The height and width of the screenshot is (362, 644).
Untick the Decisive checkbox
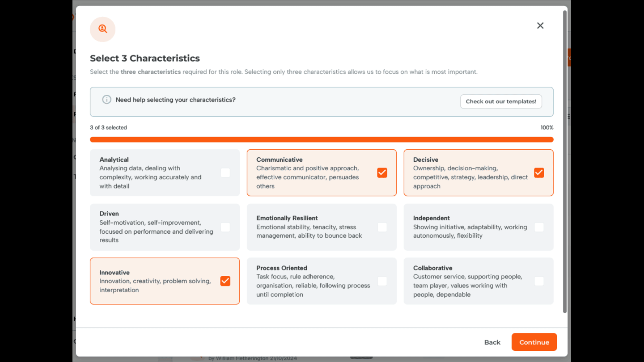(x=539, y=173)
